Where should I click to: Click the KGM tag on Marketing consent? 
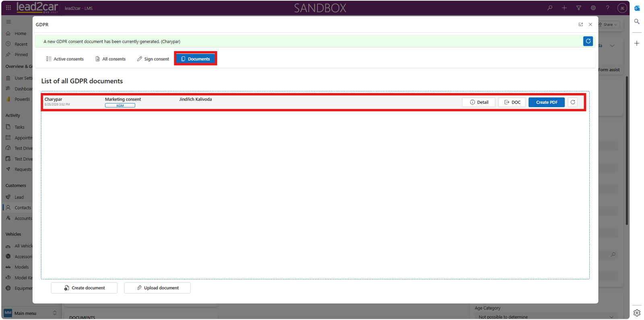120,105
